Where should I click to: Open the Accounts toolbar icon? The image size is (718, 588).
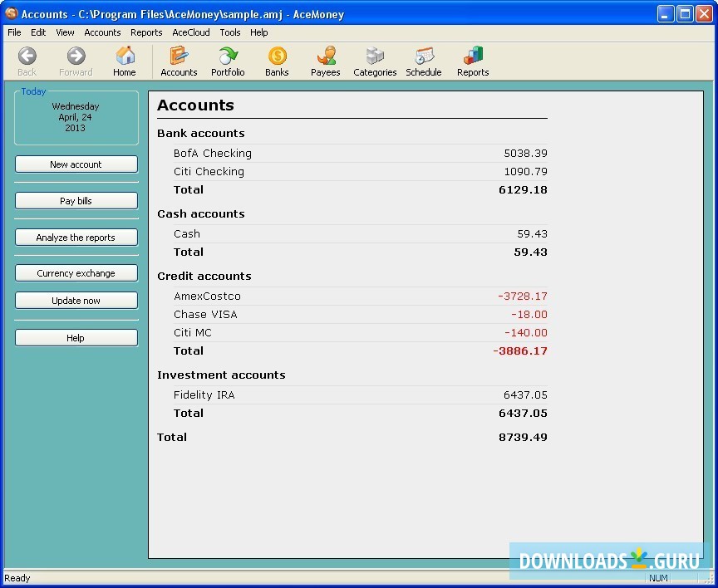coord(179,56)
